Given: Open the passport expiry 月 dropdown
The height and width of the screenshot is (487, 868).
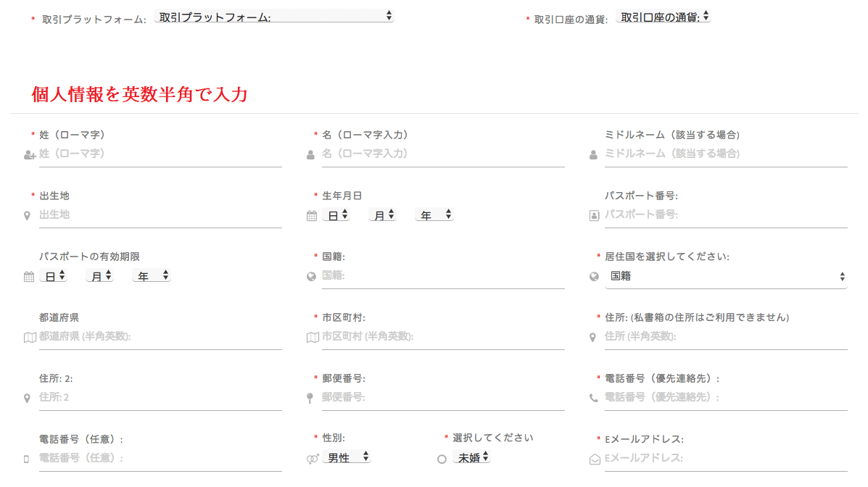Looking at the screenshot, I should (99, 276).
